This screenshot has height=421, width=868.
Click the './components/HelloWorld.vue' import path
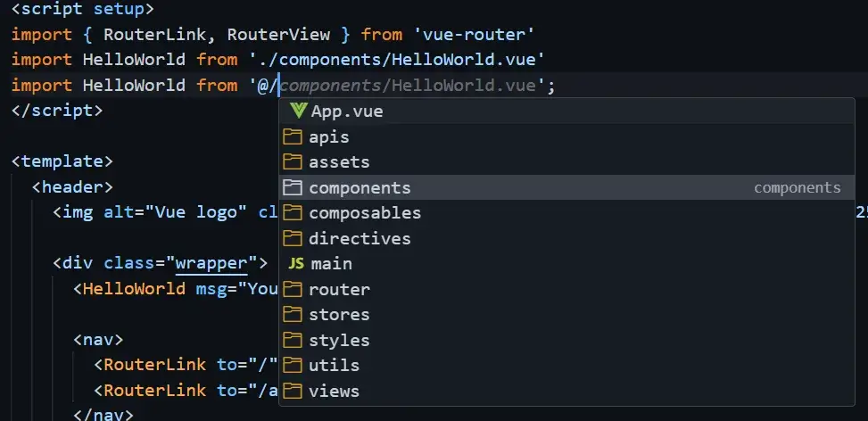pyautogui.click(x=397, y=60)
